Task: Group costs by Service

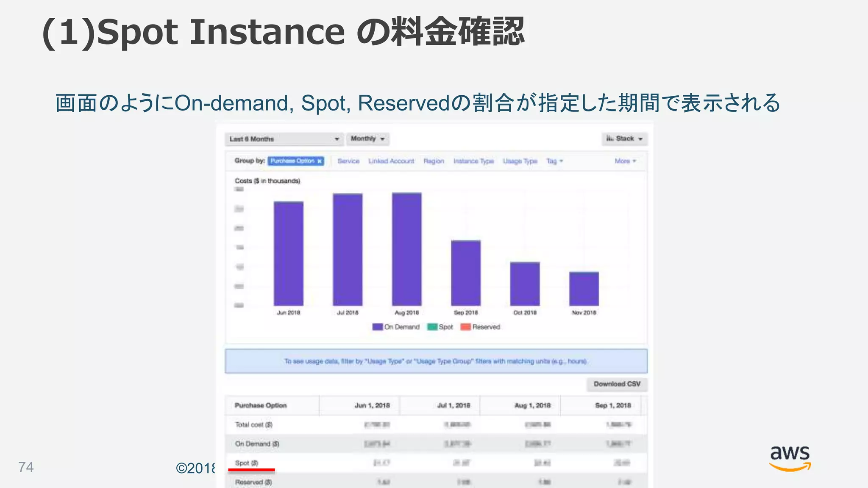Action: pyautogui.click(x=348, y=161)
